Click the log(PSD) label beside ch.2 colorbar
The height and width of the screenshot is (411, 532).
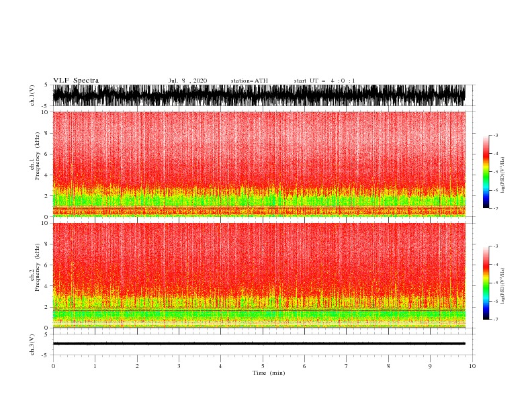pyautogui.click(x=502, y=285)
